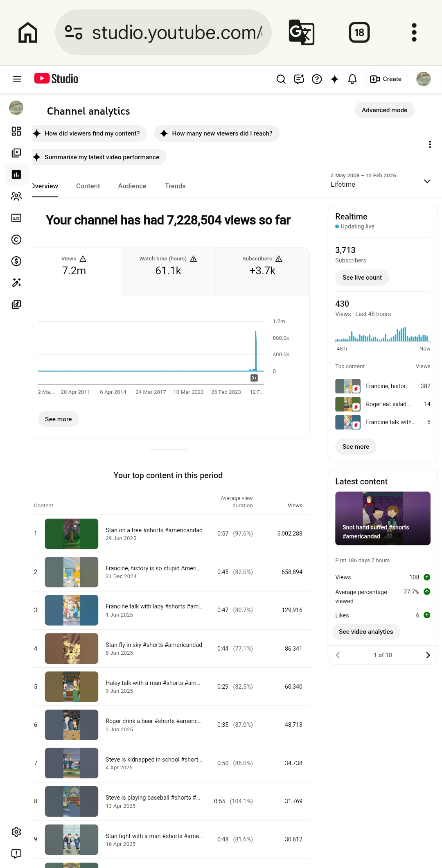Open the tab switcher showing 18 tabs
The image size is (442, 868).
[359, 32]
